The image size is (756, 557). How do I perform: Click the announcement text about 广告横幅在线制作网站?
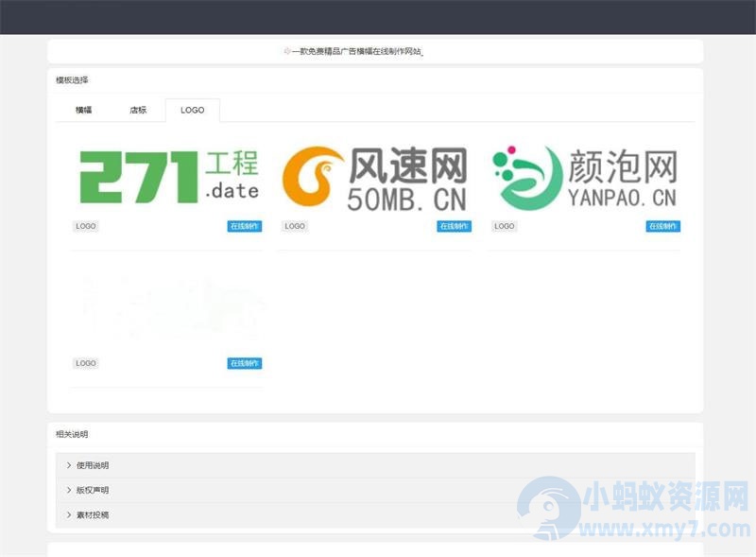tap(357, 51)
